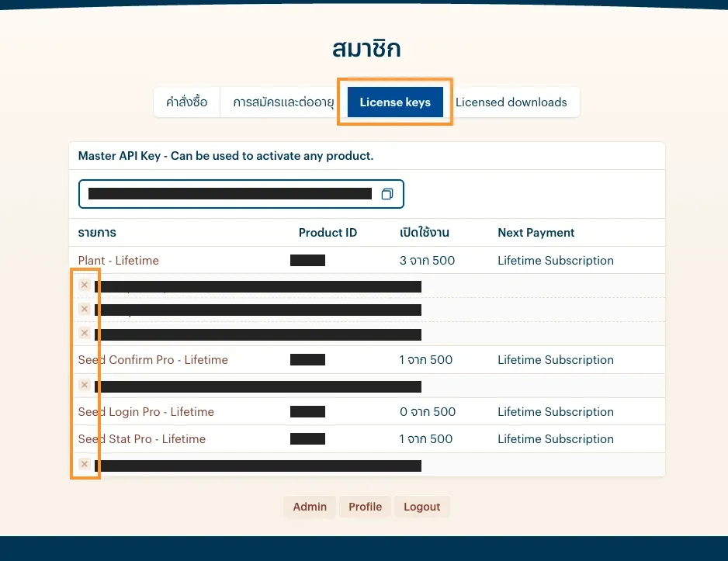Remove third activation under Plant - Lifetime
This screenshot has width=728, height=561.
tap(84, 333)
